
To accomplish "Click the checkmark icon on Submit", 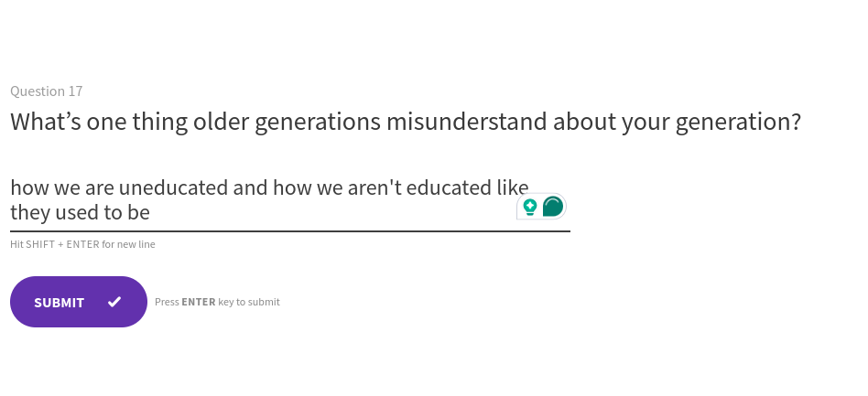I will coord(114,302).
